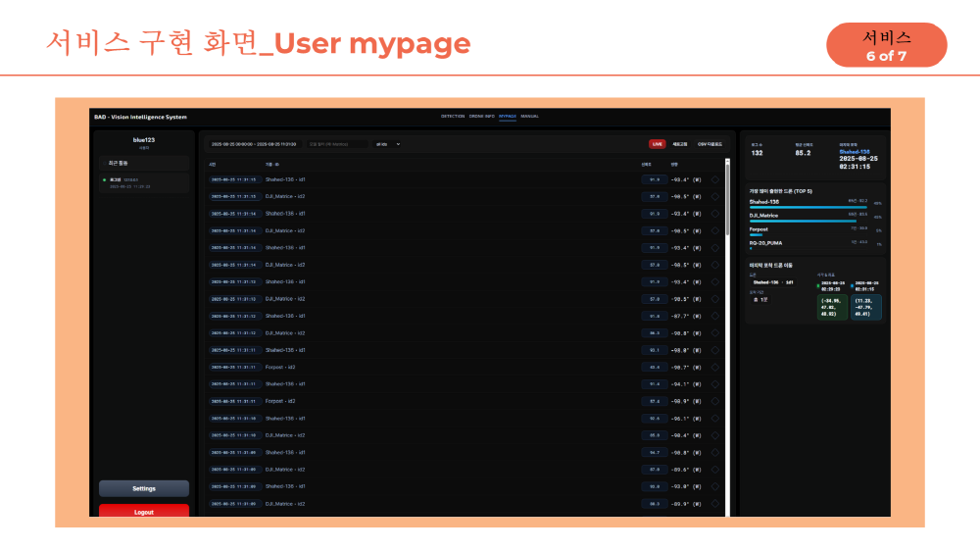The image size is (980, 551).
Task: Click the Shahed-136 · id1 drone chip
Action: click(x=773, y=282)
